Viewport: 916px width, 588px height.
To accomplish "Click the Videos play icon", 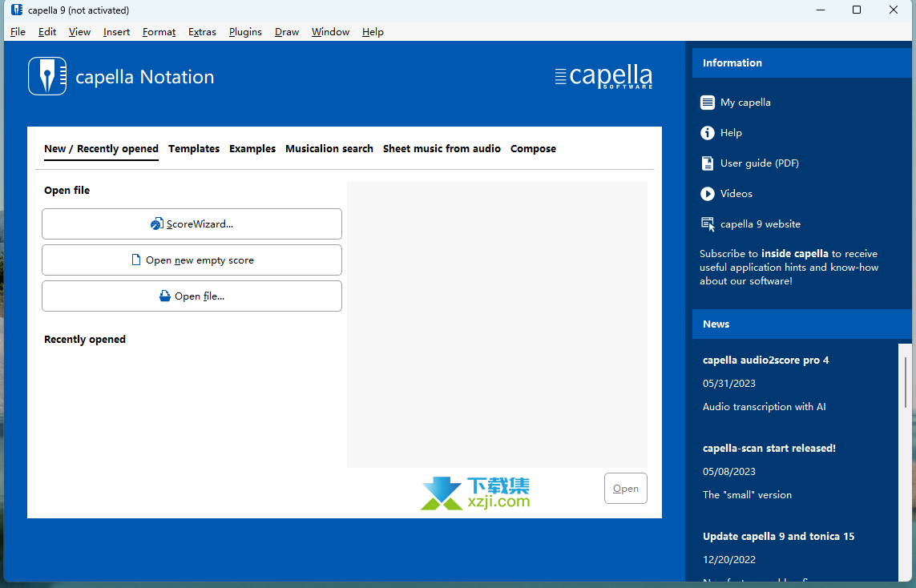I will coord(708,194).
